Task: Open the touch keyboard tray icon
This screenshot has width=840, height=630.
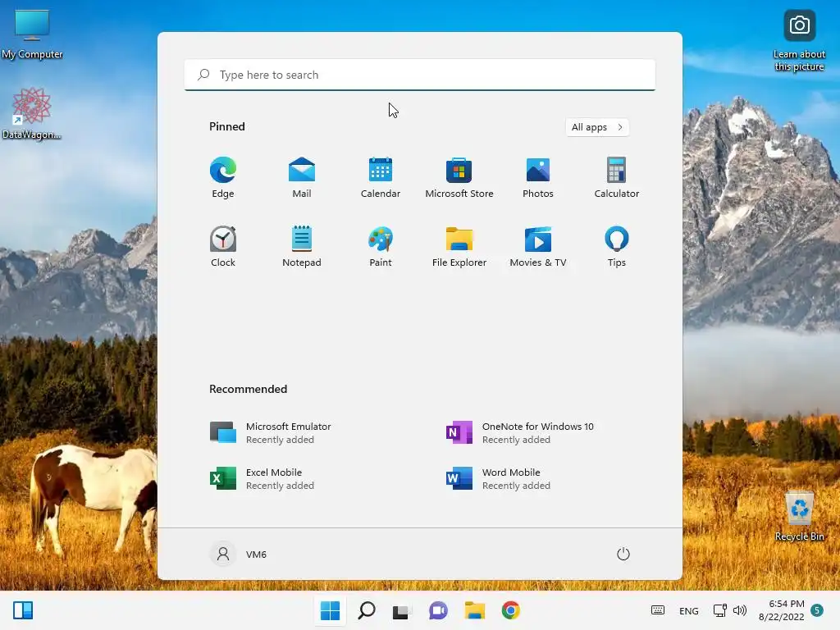Action: 658,610
